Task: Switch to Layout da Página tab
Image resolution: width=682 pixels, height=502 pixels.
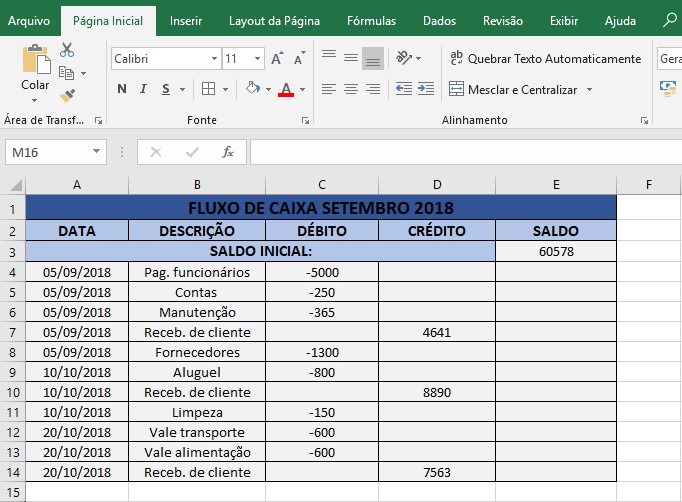Action: tap(274, 21)
